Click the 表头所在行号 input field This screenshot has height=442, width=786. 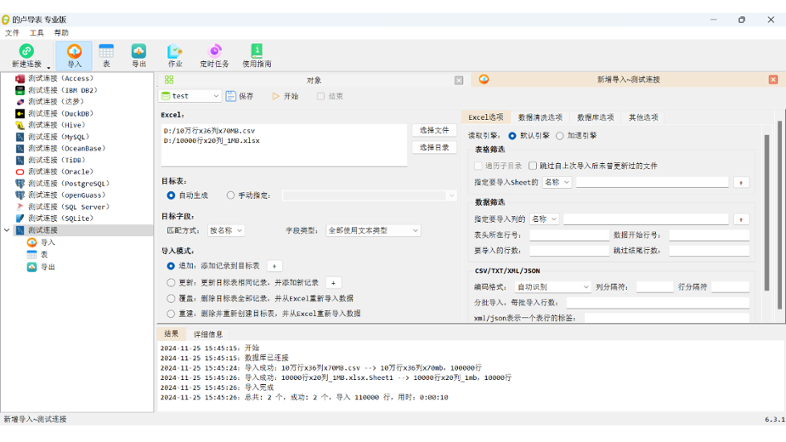(x=569, y=235)
